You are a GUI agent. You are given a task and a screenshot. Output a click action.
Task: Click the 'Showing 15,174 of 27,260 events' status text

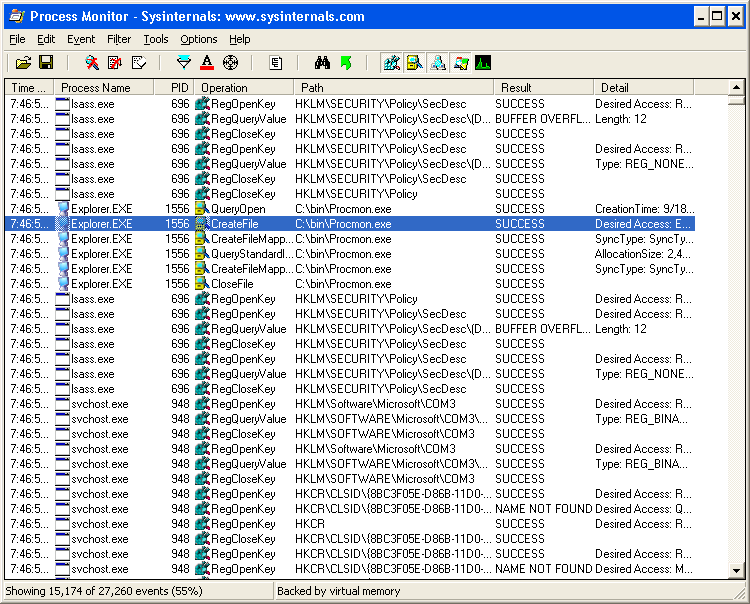point(104,591)
